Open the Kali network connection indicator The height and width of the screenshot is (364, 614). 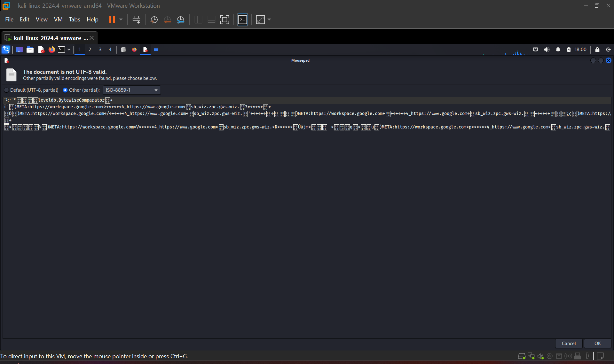coord(536,50)
